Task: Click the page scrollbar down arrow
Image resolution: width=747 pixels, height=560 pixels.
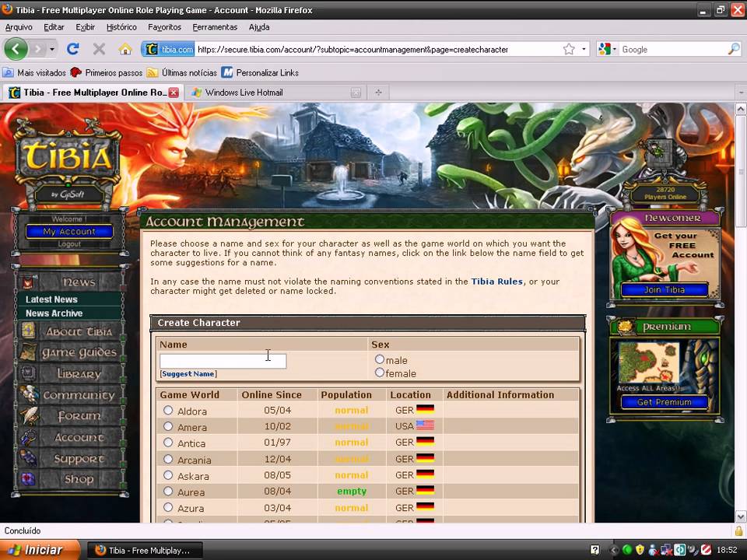Action: [741, 516]
